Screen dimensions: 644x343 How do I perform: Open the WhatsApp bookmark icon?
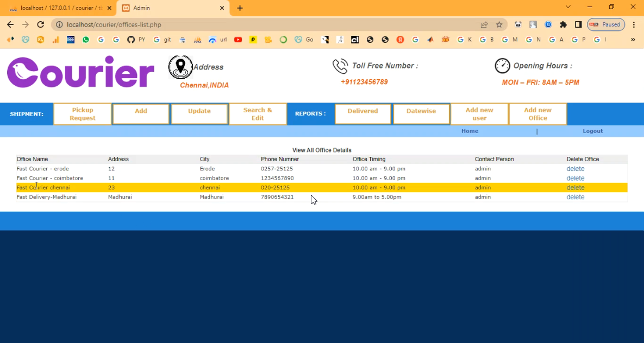[86, 40]
